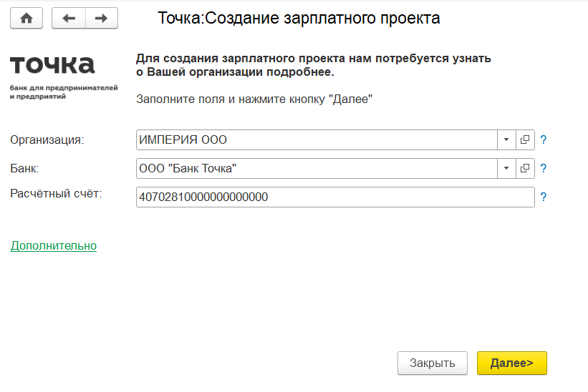
Task: Click the title Точка:Создание зарплатного проекта
Action: (299, 19)
